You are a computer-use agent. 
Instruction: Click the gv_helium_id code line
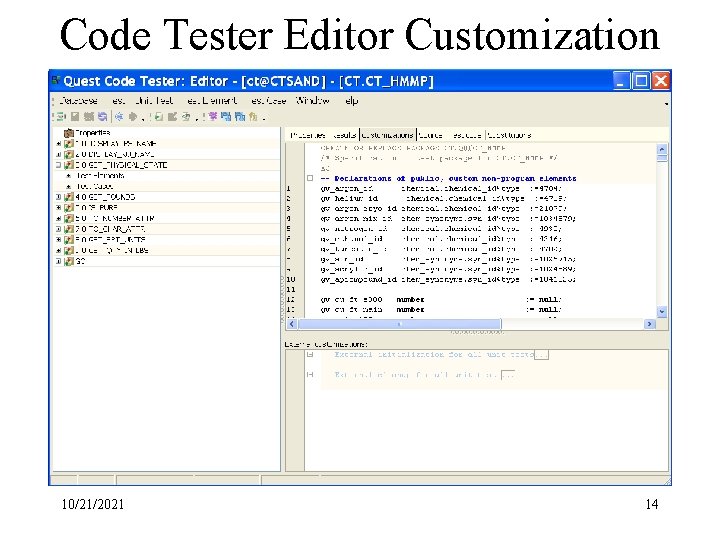click(444, 198)
